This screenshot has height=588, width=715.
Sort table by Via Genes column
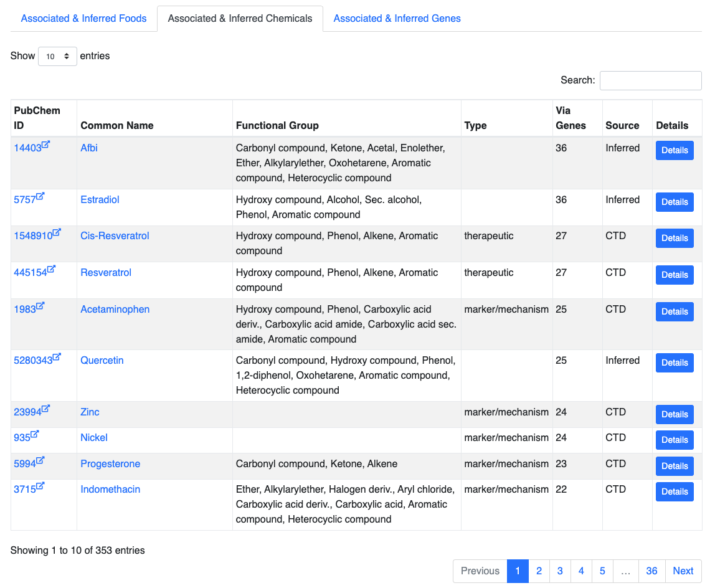[577, 118]
